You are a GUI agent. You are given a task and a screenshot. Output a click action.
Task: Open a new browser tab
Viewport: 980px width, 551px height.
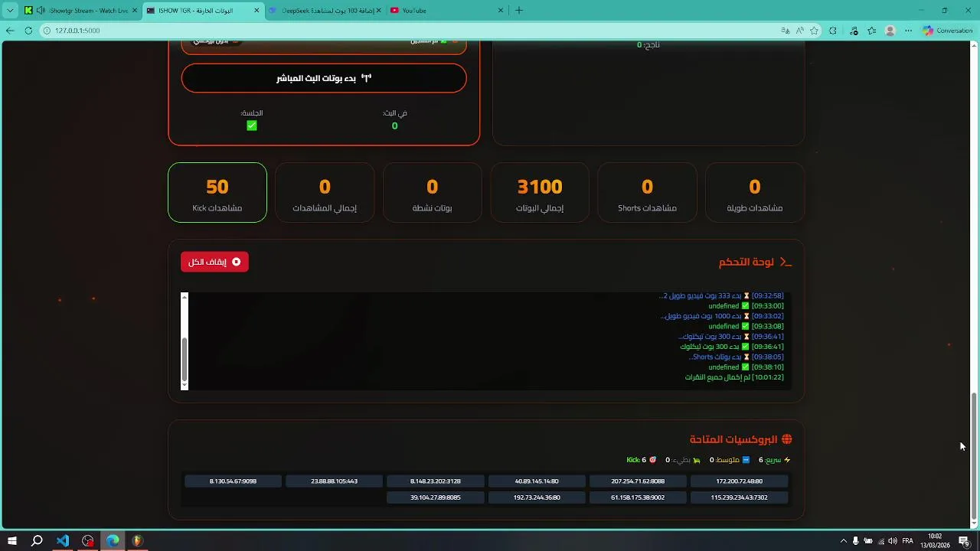519,11
